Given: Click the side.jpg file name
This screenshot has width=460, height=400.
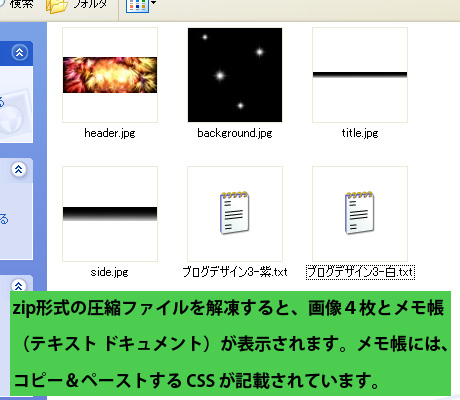Looking at the screenshot, I should click(x=110, y=272).
